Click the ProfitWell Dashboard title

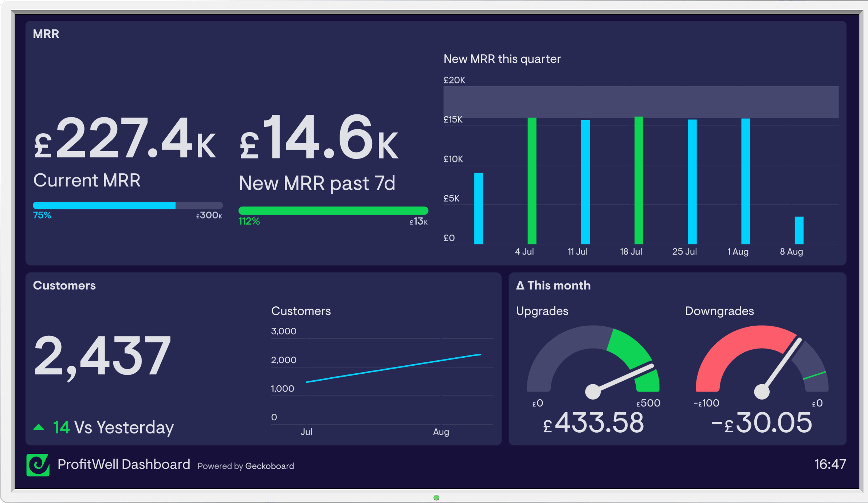(x=124, y=464)
